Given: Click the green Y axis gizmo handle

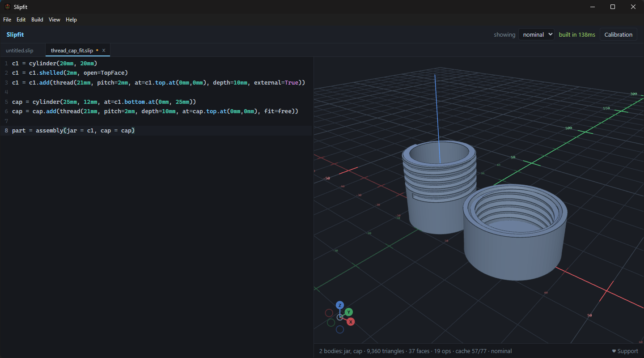Looking at the screenshot, I should click(x=349, y=312).
